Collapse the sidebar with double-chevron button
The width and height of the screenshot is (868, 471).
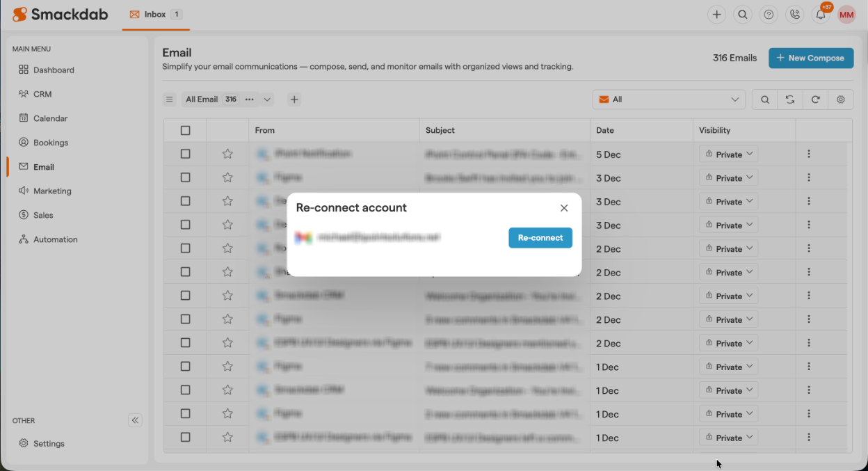pos(135,420)
